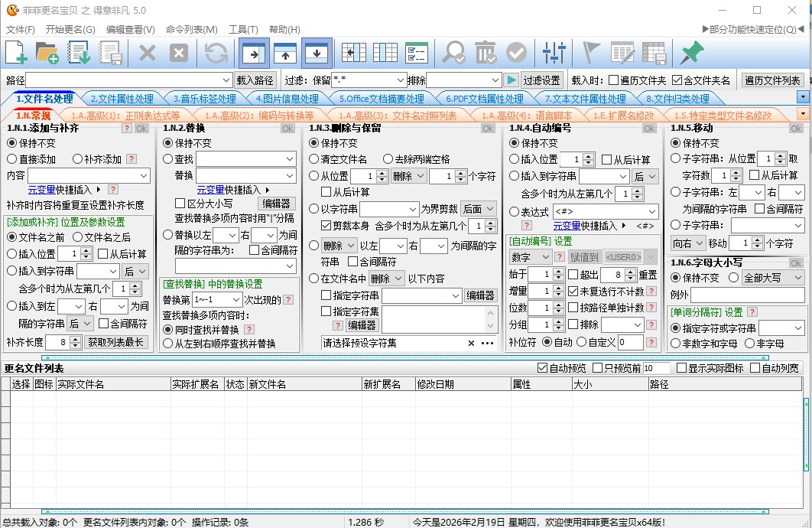The height and width of the screenshot is (528, 812).
Task: Select the 直接添加 radio button
Action: pos(12,159)
